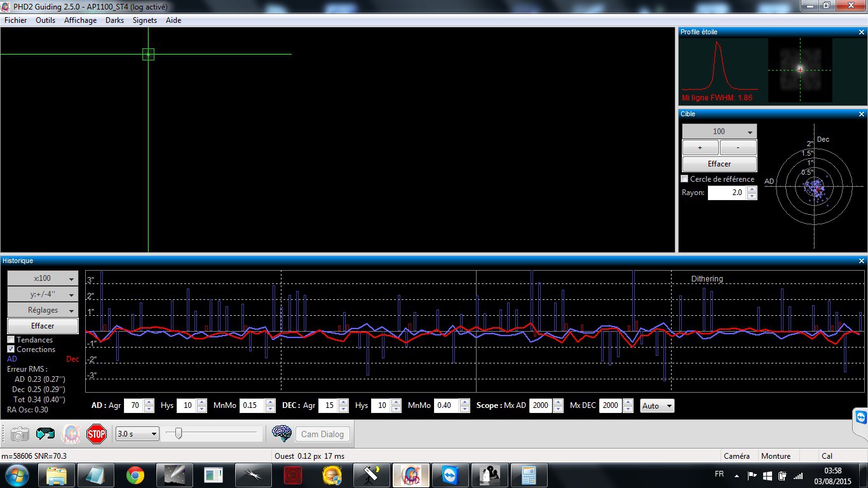The image size is (868, 488).
Task: Open the Signets menu
Action: pyautogui.click(x=145, y=20)
